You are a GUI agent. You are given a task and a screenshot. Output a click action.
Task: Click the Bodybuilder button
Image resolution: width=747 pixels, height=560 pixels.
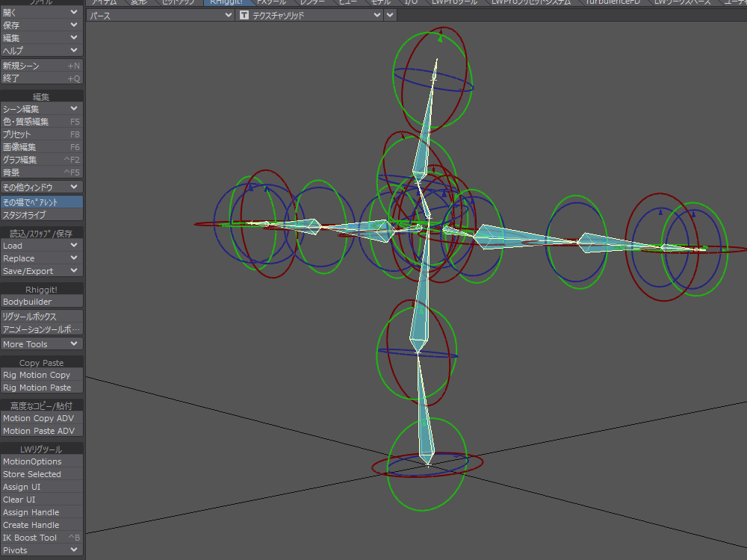pyautogui.click(x=41, y=302)
